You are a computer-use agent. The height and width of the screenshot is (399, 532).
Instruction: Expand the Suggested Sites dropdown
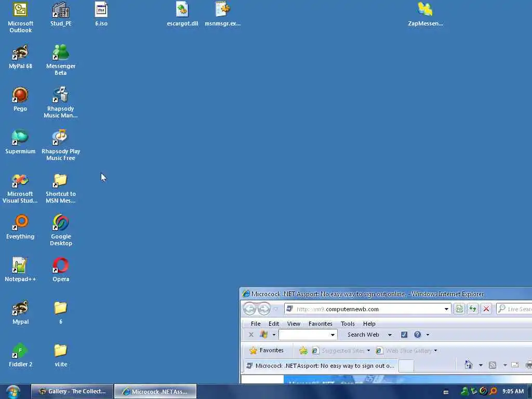[x=368, y=351]
